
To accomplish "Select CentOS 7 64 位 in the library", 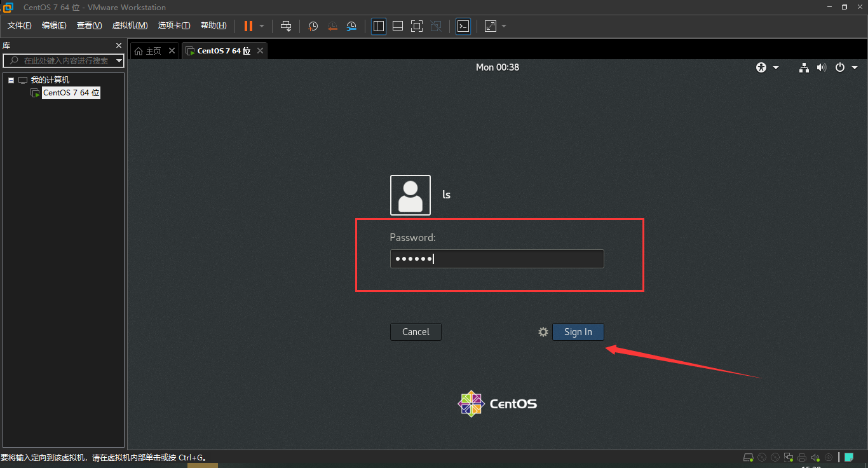I will 71,93.
